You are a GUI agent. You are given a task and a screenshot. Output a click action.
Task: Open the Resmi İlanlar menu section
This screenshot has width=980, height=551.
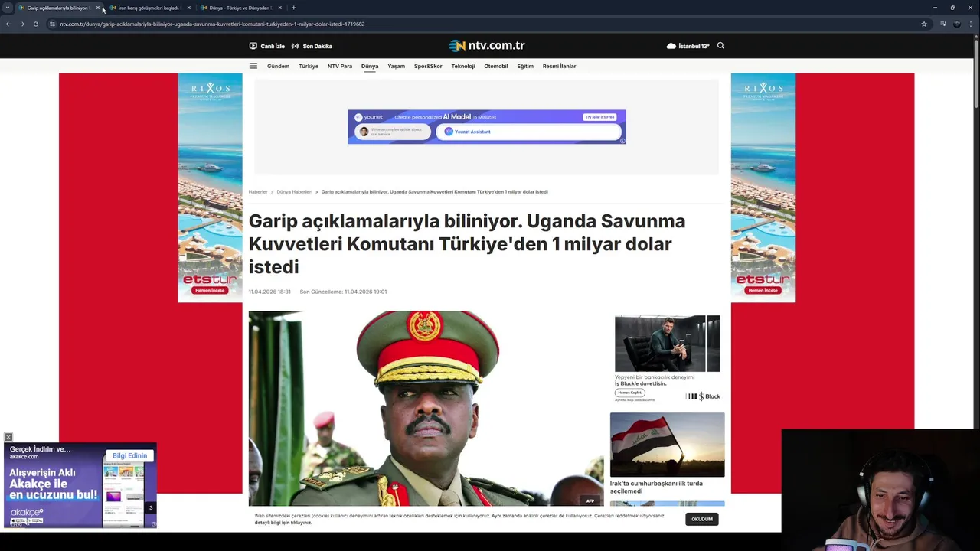[559, 66]
